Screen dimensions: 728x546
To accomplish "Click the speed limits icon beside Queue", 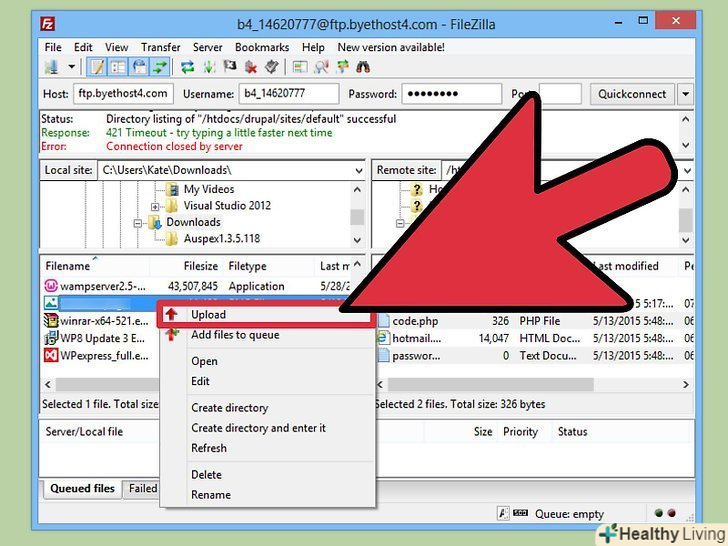I will click(x=520, y=513).
